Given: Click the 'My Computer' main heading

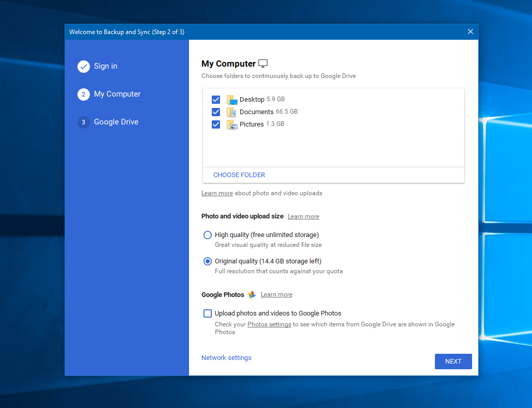Looking at the screenshot, I should click(x=229, y=64).
